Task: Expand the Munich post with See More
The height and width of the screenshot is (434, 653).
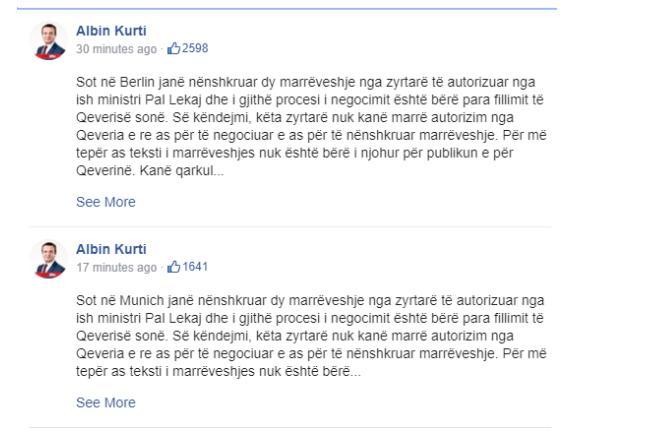Action: [x=105, y=403]
